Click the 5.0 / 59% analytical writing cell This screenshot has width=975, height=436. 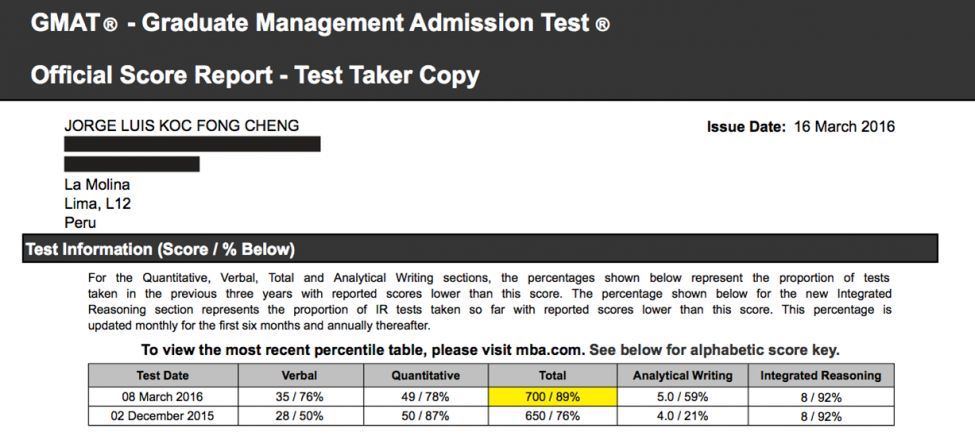pos(683,396)
